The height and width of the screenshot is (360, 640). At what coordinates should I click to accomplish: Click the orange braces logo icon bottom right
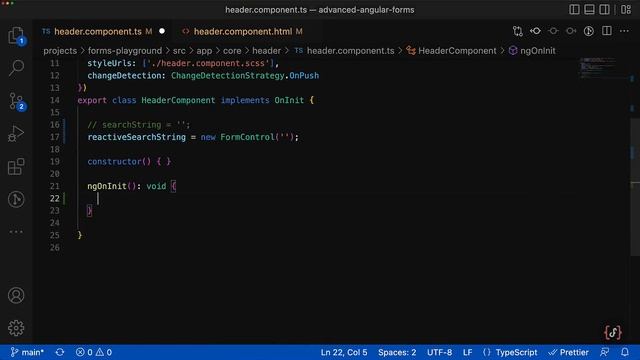[x=613, y=332]
